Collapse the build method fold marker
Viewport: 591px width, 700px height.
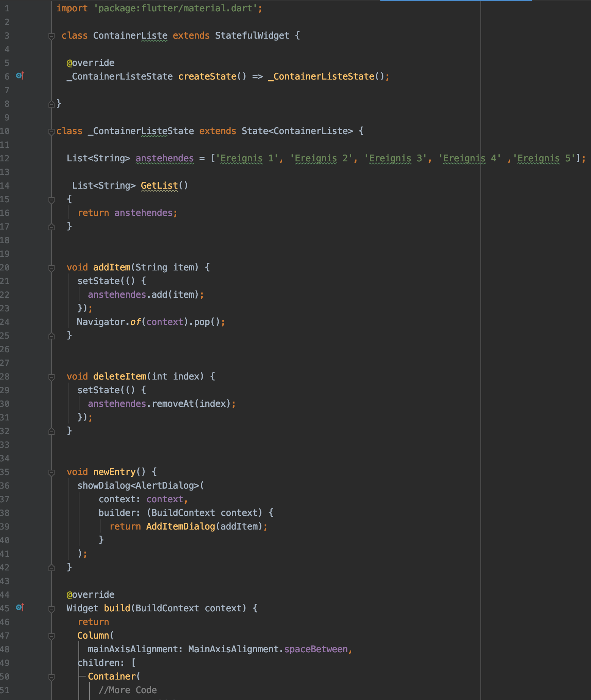pyautogui.click(x=52, y=609)
